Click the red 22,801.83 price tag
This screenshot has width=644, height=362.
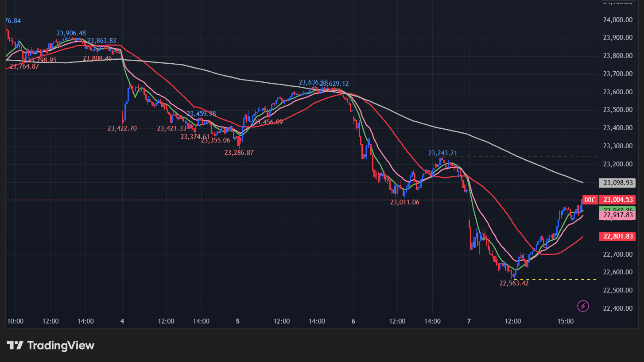point(618,236)
